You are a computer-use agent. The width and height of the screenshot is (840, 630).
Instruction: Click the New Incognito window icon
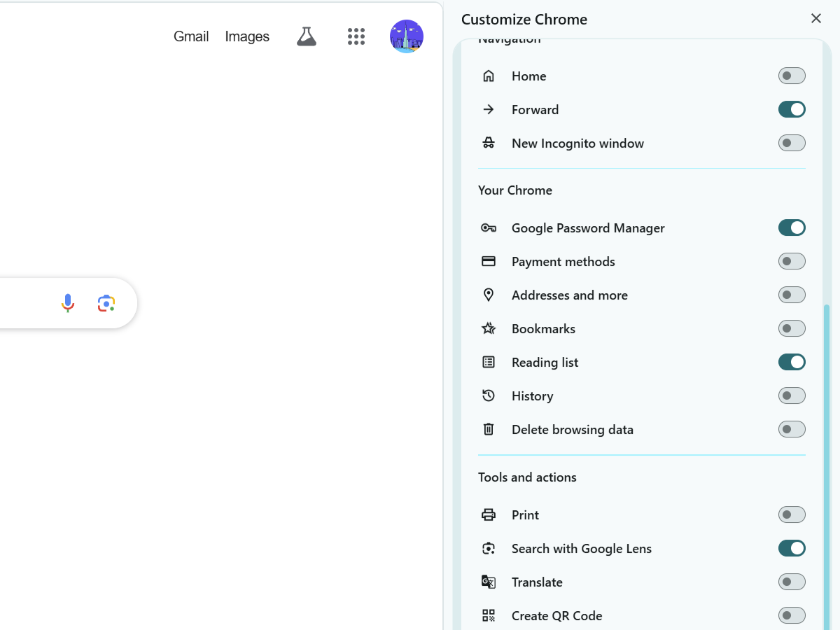[x=489, y=143]
